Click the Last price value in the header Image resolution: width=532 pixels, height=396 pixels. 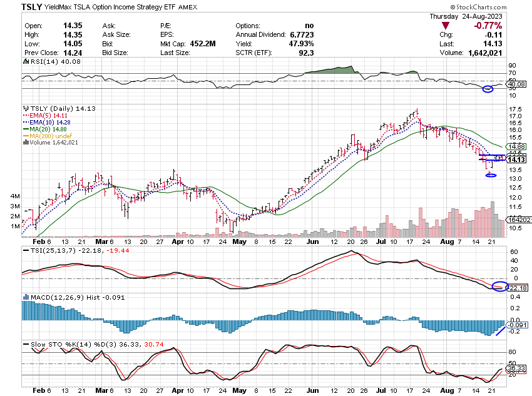493,44
